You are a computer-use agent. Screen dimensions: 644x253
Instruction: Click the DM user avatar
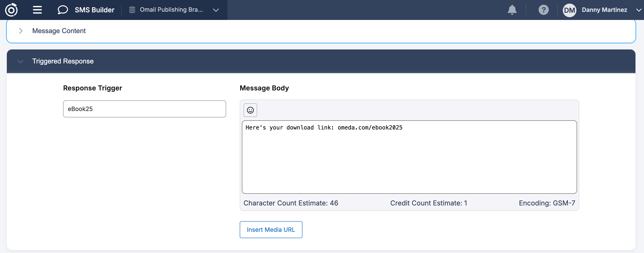coord(569,10)
